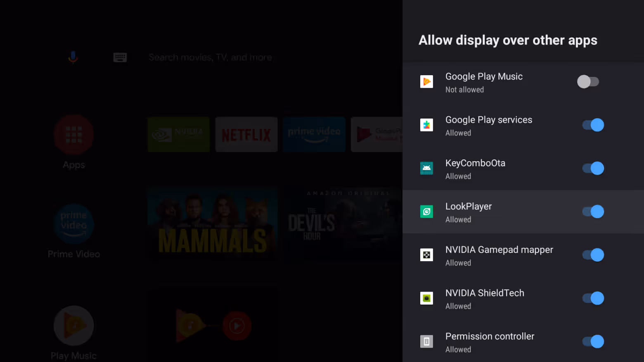The image size is (644, 362).
Task: Click the Play Music app icon
Action: [73, 326]
